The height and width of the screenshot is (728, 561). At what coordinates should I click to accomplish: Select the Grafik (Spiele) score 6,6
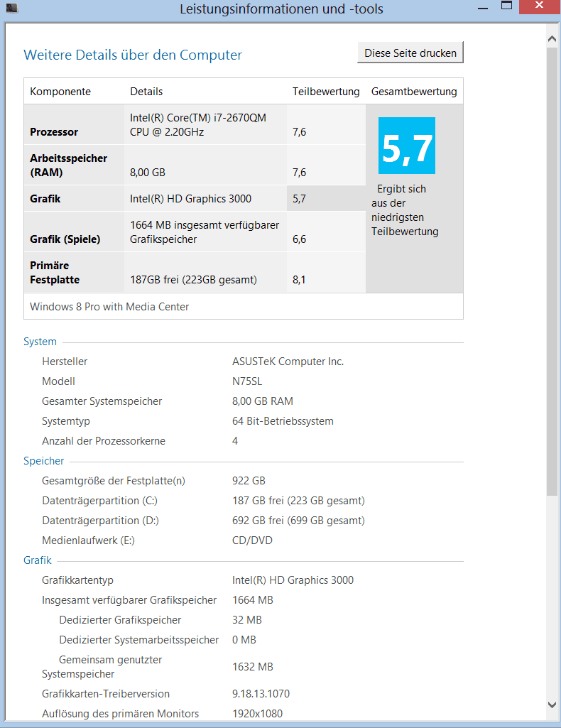coord(299,239)
